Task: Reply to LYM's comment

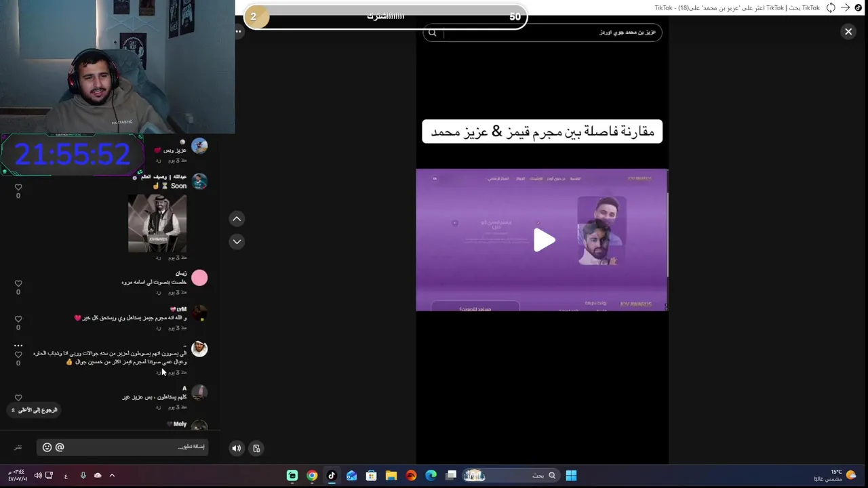Action: 158,327
